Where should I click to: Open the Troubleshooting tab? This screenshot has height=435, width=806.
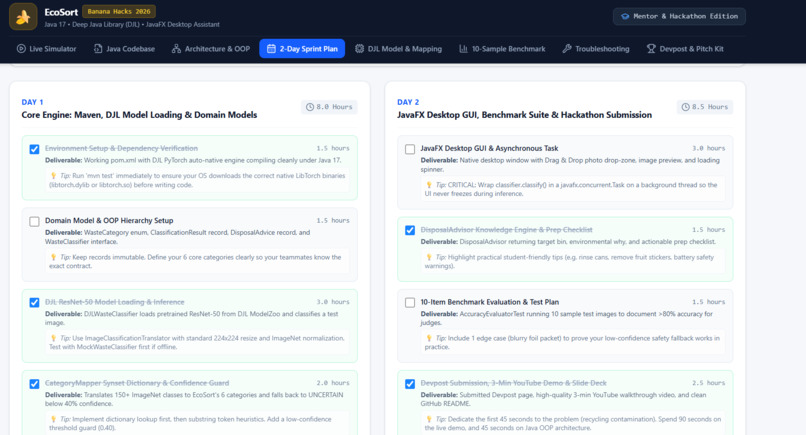596,49
